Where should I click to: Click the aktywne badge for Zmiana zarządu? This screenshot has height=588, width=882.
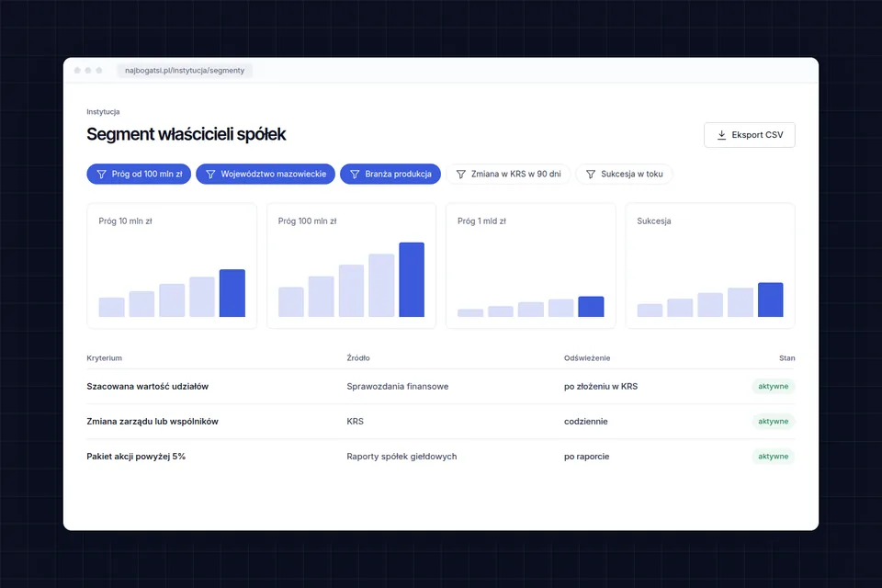click(x=774, y=422)
